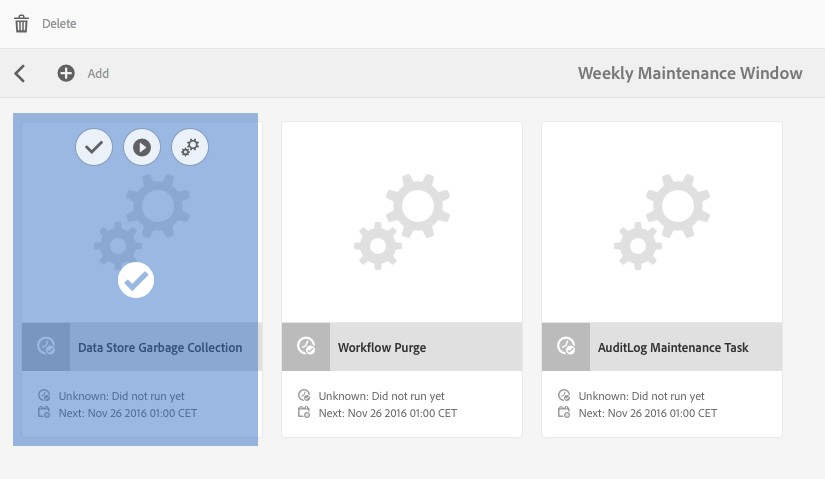Click the Workflow Purge status icon
The width and height of the screenshot is (825, 479).
[306, 347]
